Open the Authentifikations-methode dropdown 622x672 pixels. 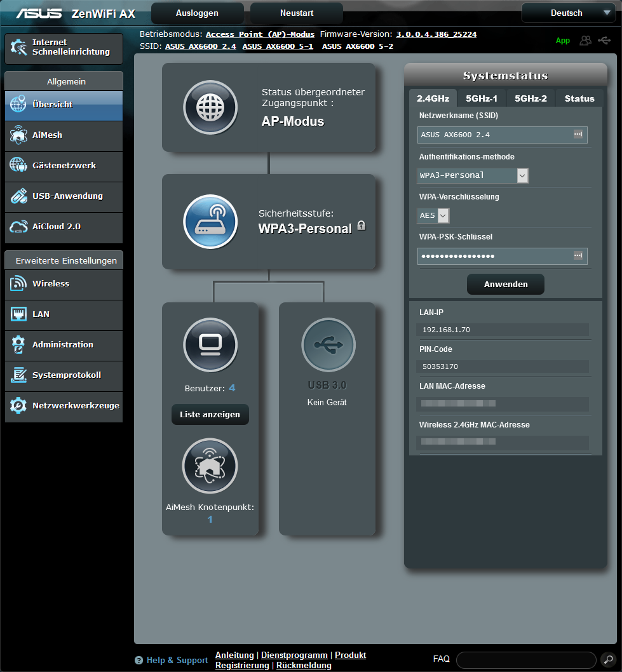[x=473, y=175]
